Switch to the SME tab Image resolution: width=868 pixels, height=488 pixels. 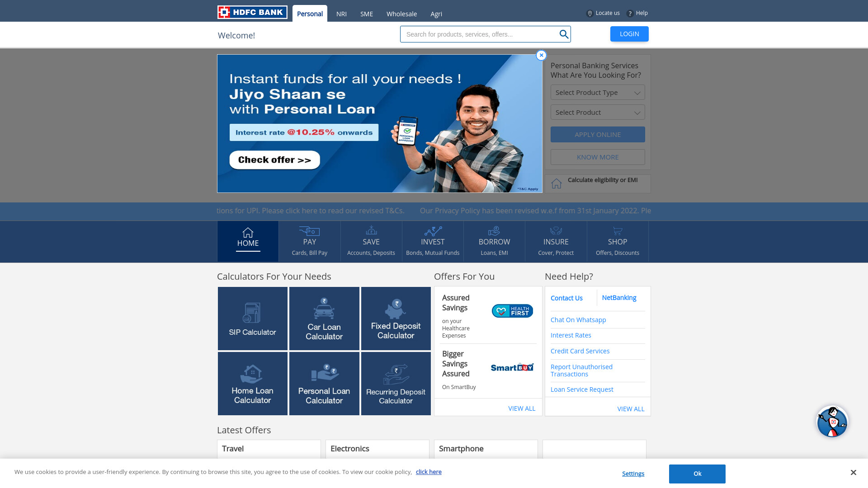point(367,14)
